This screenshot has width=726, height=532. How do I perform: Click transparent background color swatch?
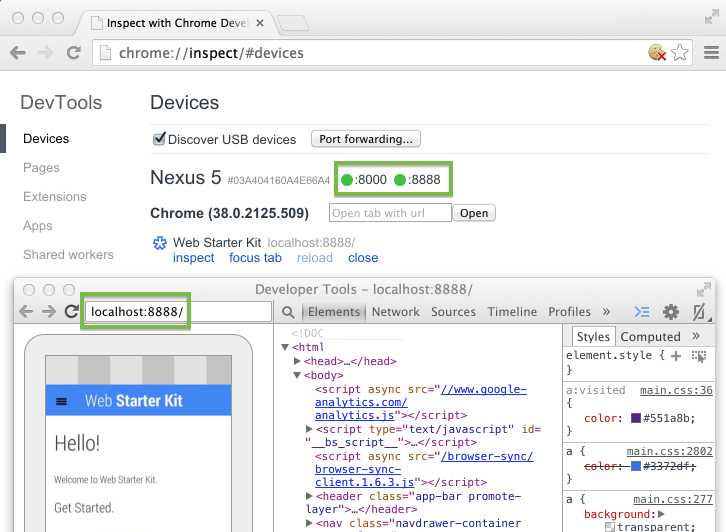click(x=610, y=527)
